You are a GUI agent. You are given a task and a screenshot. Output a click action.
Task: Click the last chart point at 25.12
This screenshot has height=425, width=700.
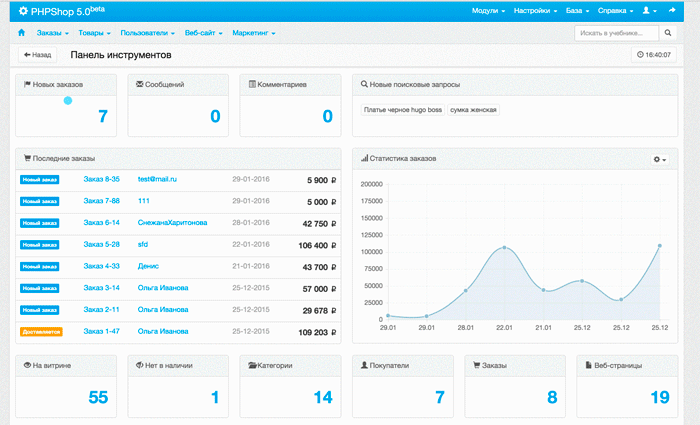coord(660,246)
